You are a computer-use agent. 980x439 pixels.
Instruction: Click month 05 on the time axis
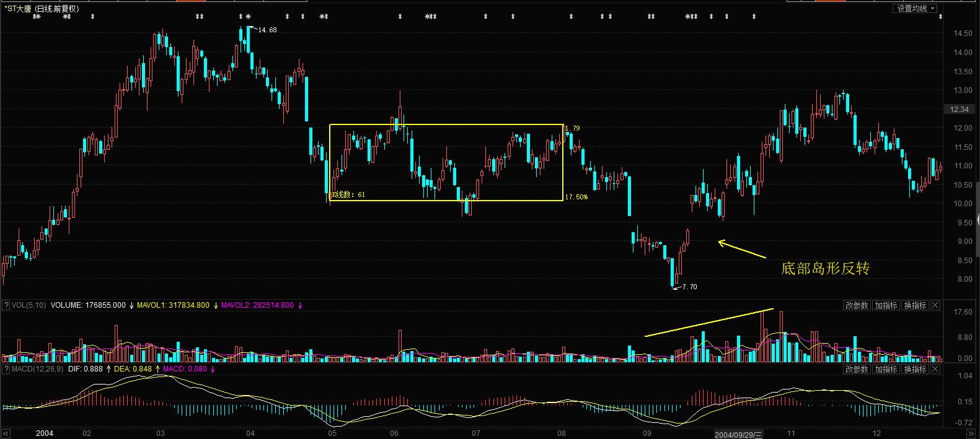coord(332,433)
